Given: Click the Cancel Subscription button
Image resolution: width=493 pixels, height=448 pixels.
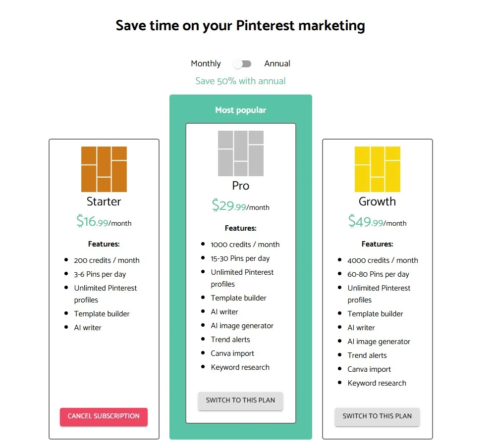Looking at the screenshot, I should point(104,417).
